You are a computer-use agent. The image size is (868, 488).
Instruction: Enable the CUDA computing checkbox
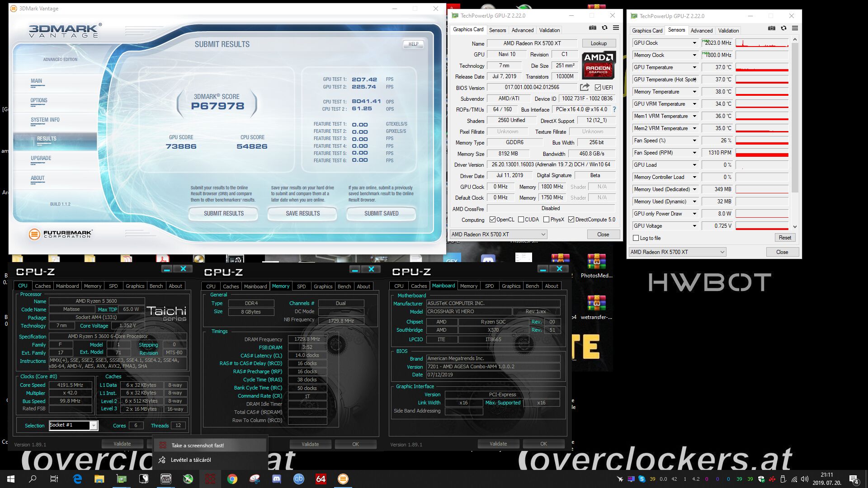pos(521,220)
